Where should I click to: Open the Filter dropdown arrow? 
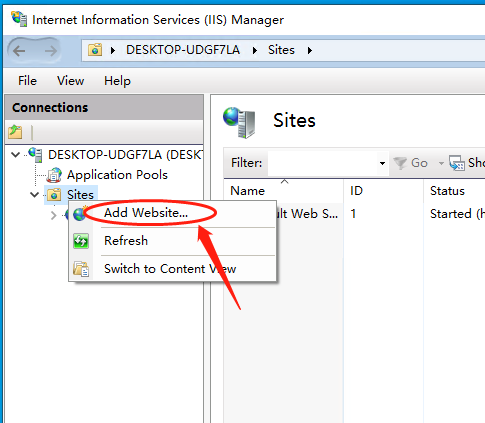click(x=382, y=163)
